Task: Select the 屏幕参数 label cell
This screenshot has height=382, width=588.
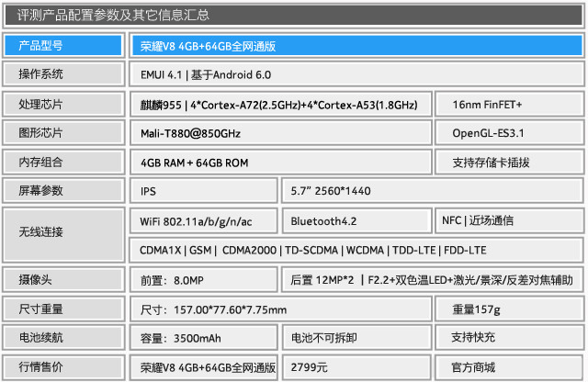Action: (x=63, y=190)
